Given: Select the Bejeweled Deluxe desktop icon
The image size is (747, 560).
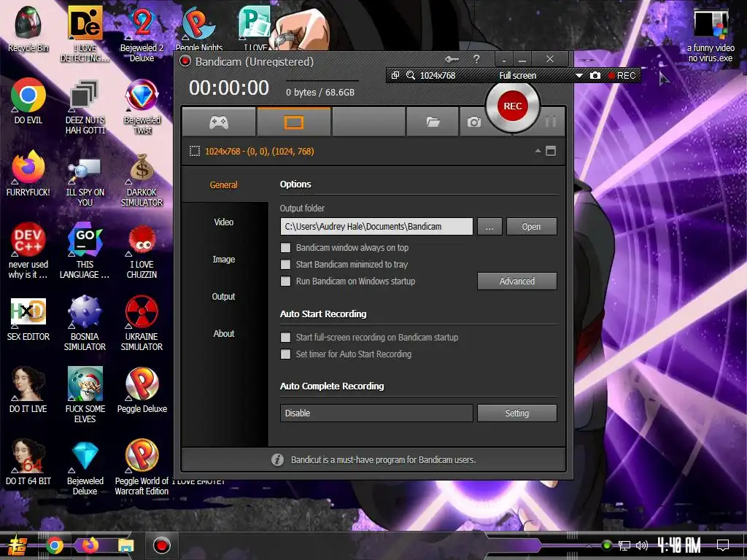Looking at the screenshot, I should [x=85, y=467].
